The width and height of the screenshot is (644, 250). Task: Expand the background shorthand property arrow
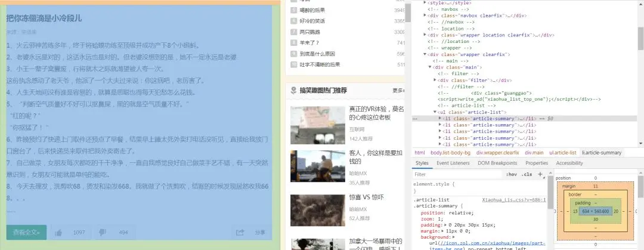coord(453,237)
